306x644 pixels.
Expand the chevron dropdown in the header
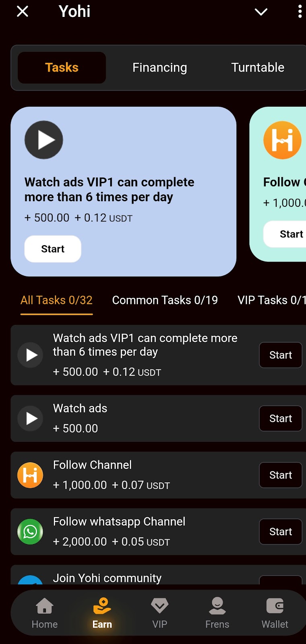(261, 12)
